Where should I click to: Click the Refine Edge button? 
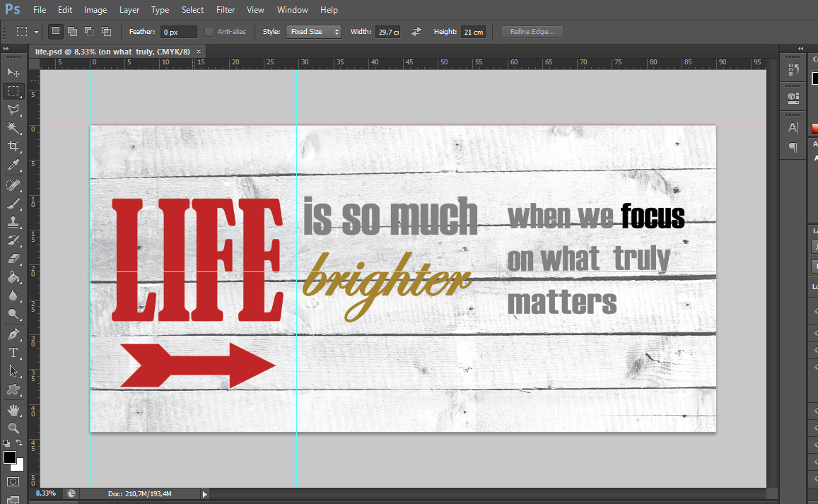pos(532,32)
